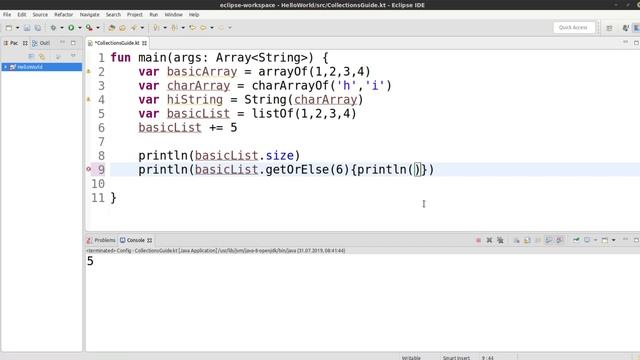Viewport: 640px width, 360px height.
Task: Toggle the Pin Console icon
Action: (576, 240)
